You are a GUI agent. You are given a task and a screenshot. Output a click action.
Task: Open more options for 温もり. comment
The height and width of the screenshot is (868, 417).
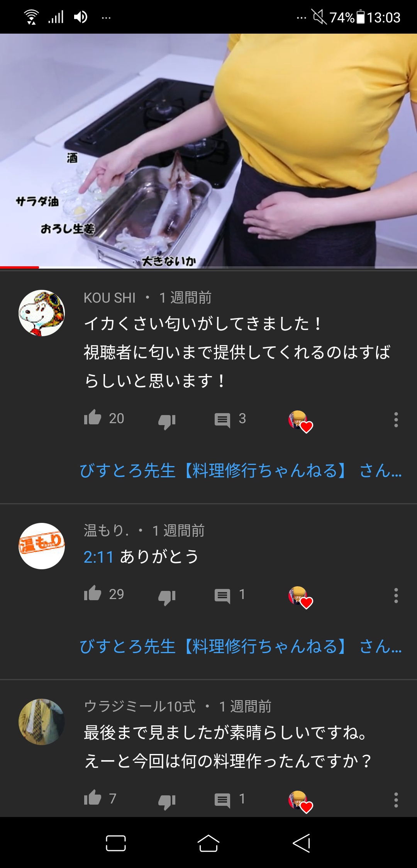click(x=396, y=595)
